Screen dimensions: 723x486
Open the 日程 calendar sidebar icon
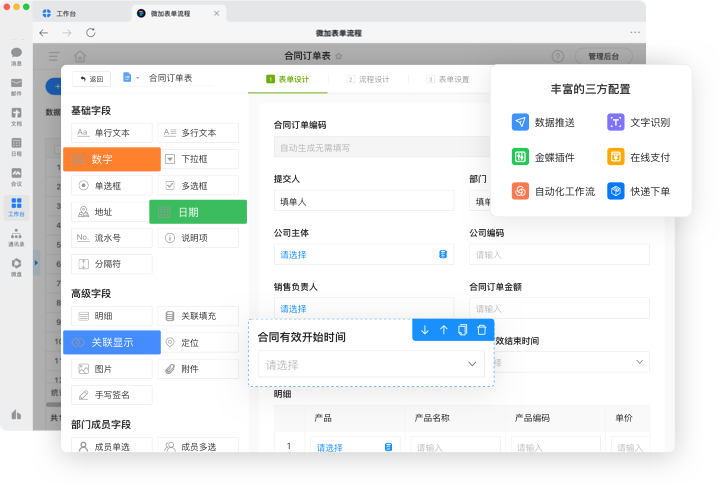[16, 147]
